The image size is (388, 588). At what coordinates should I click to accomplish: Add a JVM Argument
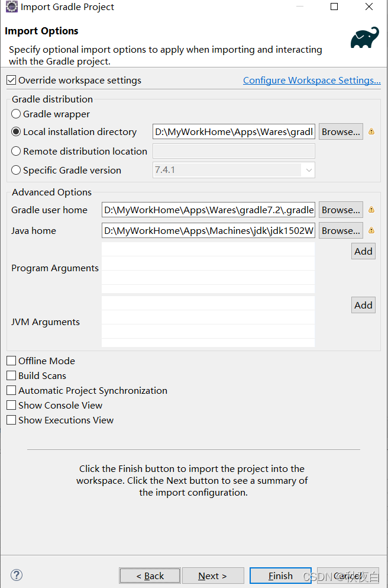[363, 305]
